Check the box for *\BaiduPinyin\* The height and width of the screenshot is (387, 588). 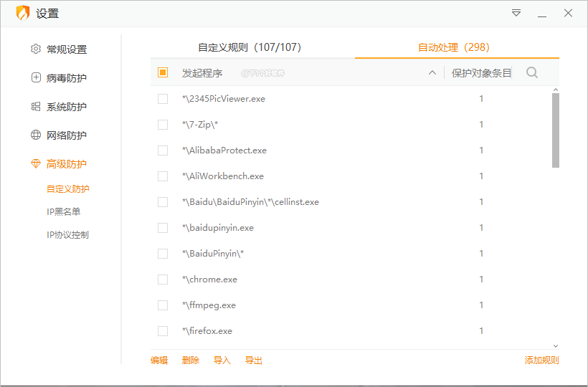point(163,254)
